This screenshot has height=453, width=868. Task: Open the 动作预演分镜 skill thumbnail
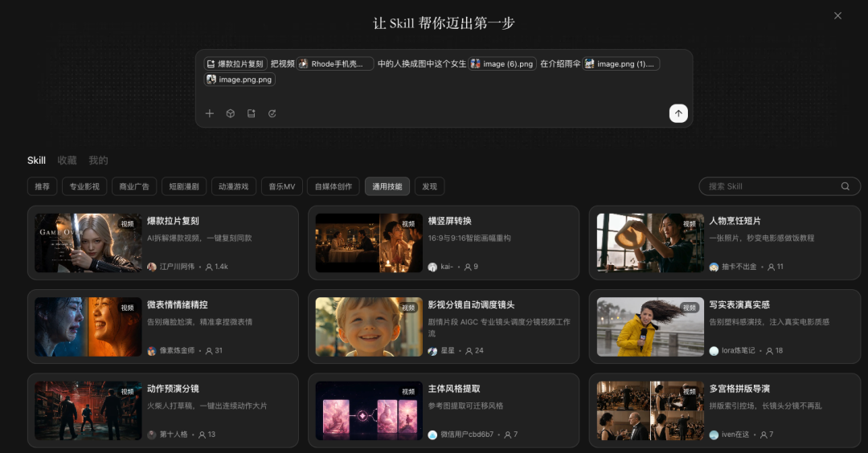[88, 410]
